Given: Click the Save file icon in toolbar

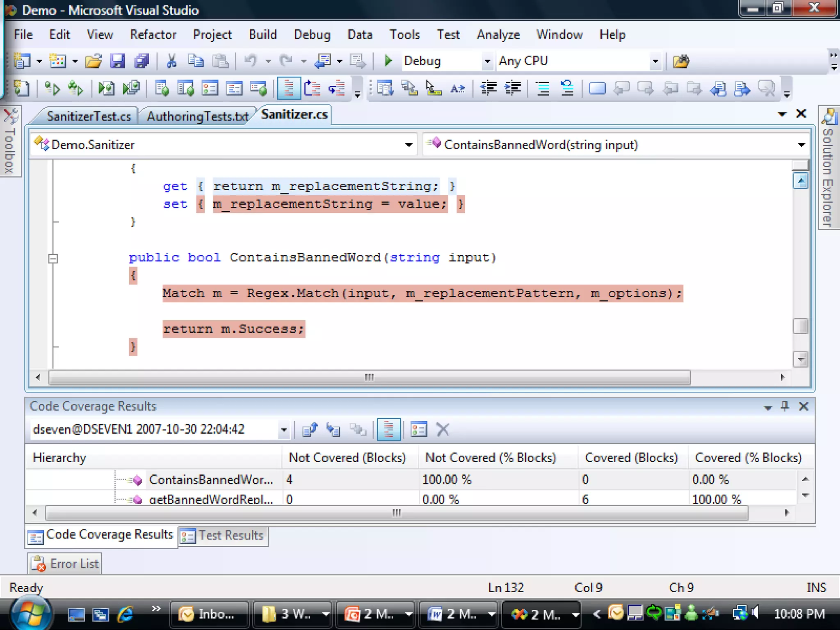Looking at the screenshot, I should 117,61.
